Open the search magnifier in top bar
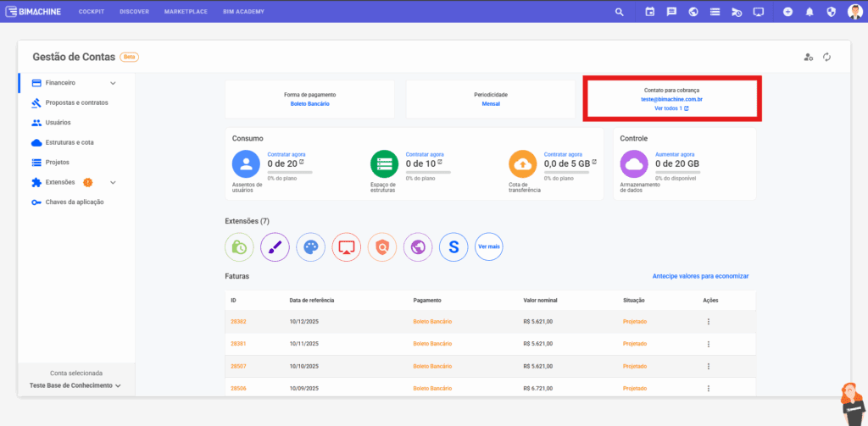868x426 pixels. (620, 12)
